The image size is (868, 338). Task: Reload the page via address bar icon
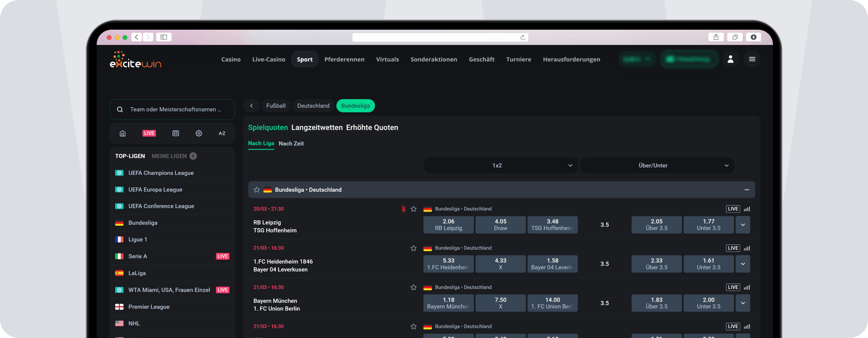(x=523, y=38)
